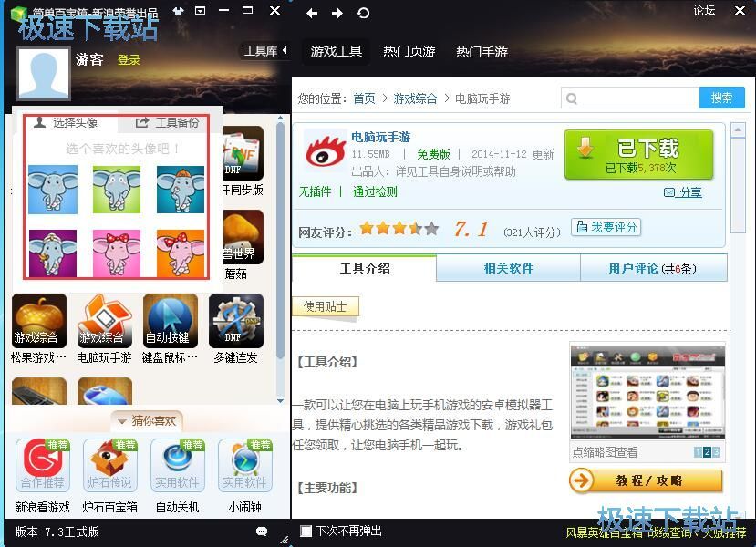Select the 相关软件 tab

(508, 268)
